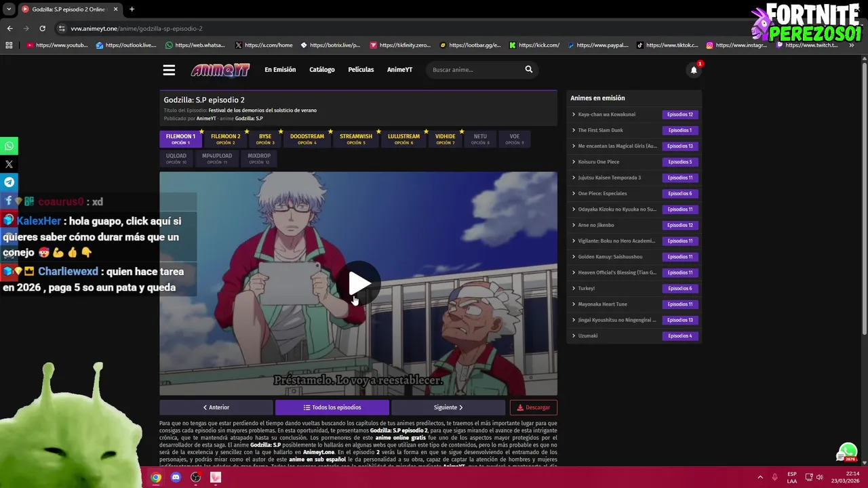Open the Catálogo menu
Screen dimensions: 868x488
322,69
